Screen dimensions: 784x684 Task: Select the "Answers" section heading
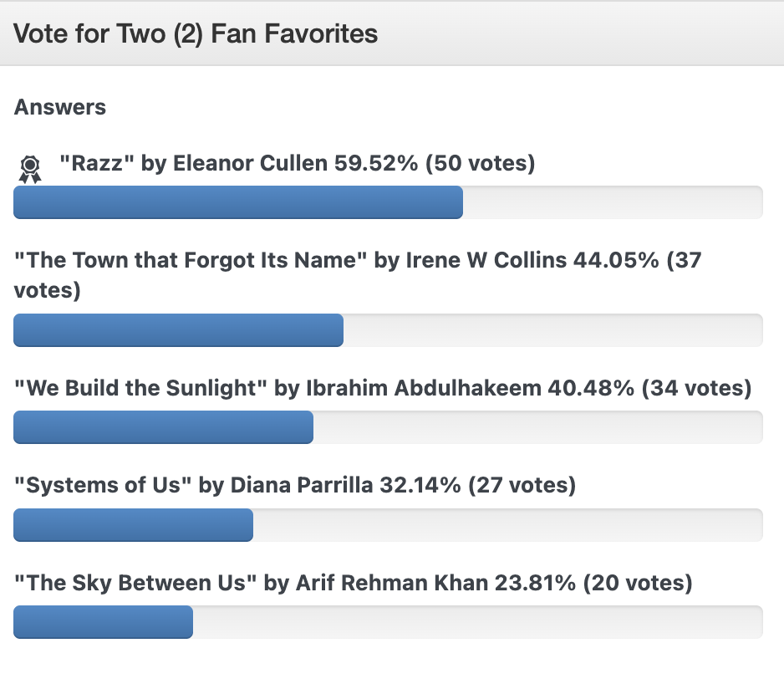click(x=60, y=107)
